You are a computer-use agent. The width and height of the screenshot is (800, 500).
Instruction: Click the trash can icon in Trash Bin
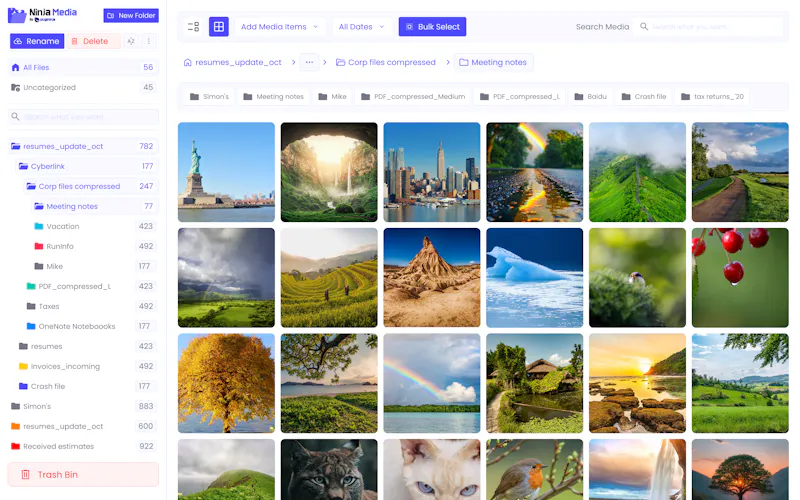(x=26, y=474)
